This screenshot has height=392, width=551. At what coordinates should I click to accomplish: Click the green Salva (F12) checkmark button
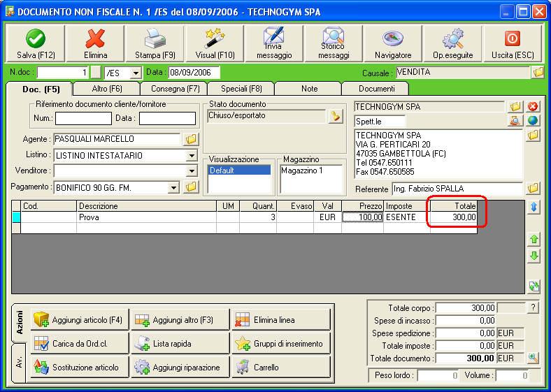click(36, 43)
